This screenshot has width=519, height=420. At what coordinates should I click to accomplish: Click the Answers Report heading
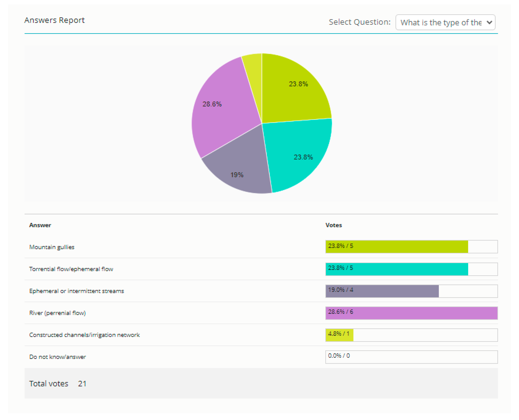point(54,20)
